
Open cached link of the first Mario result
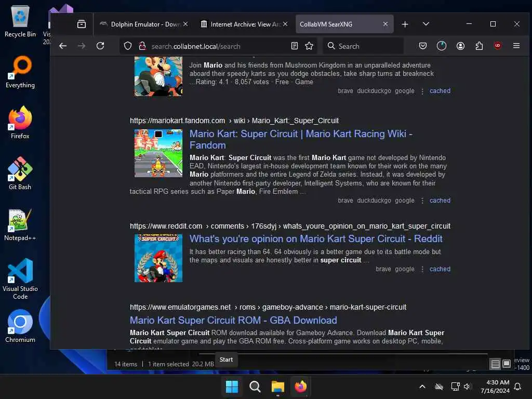click(440, 91)
